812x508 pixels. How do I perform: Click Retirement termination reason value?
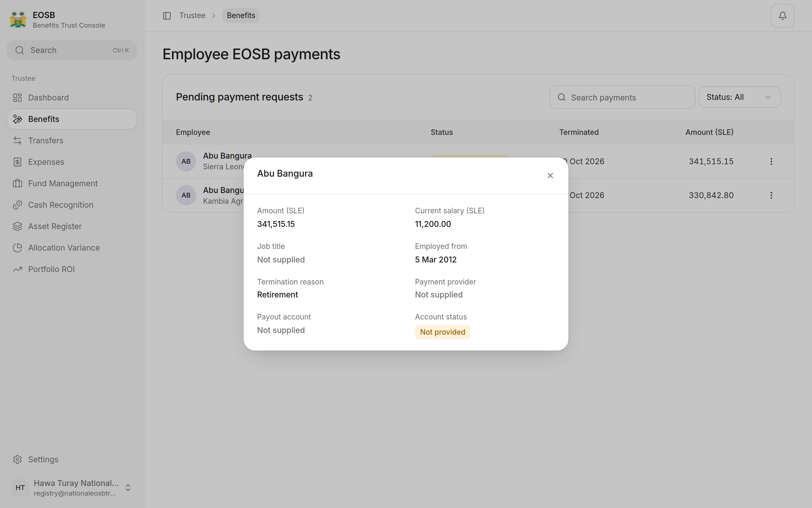coord(277,295)
